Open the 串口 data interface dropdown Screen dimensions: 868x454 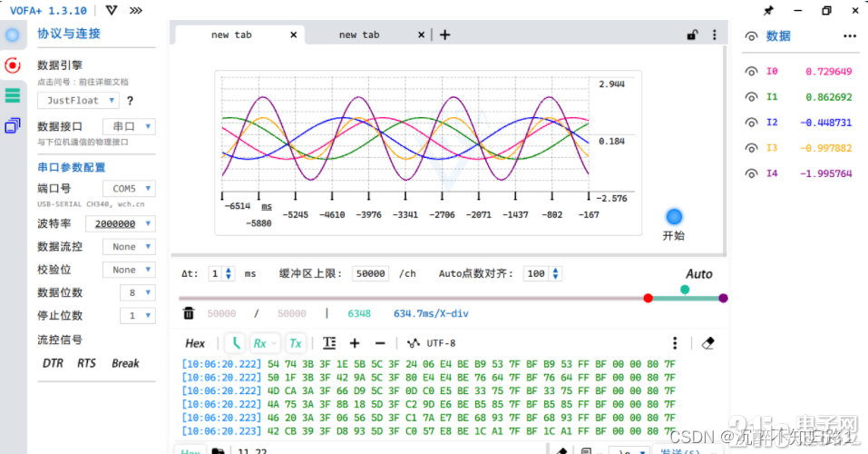[x=129, y=126]
